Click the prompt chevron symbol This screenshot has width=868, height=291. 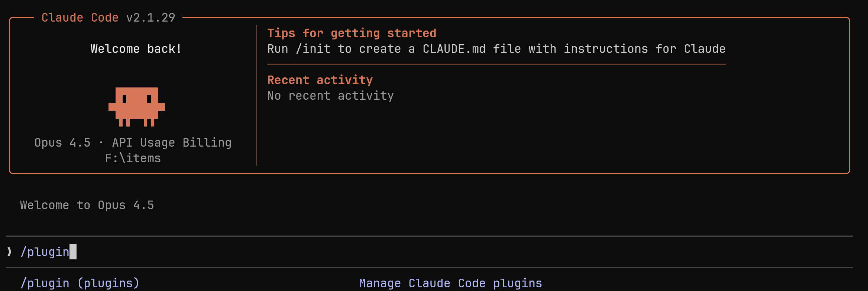coord(9,252)
